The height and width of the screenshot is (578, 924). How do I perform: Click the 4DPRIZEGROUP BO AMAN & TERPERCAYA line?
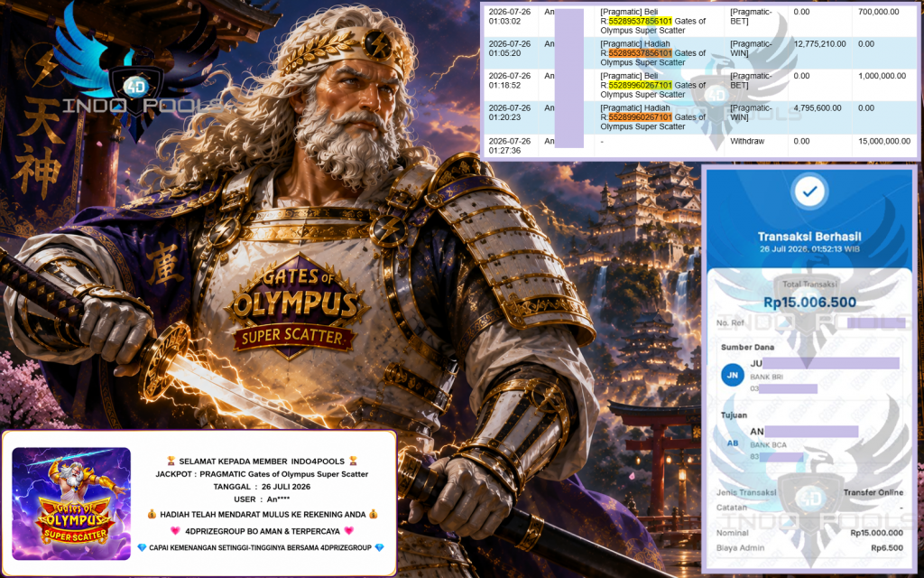click(263, 531)
